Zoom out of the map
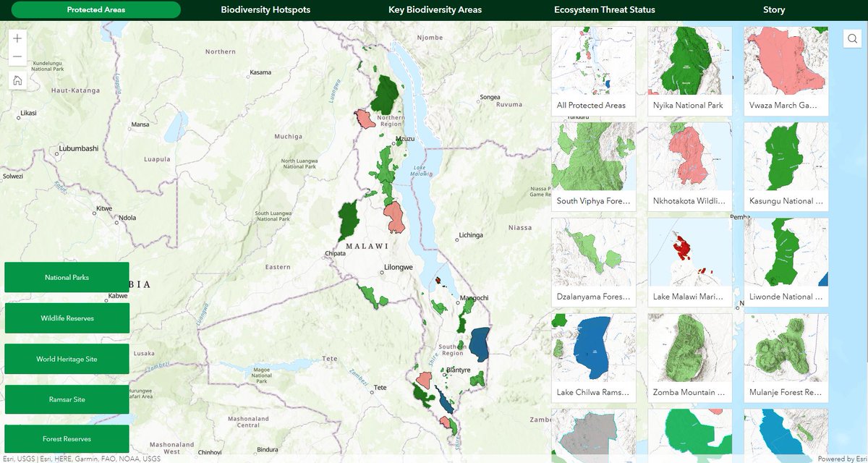The width and height of the screenshot is (868, 463). coord(17,57)
